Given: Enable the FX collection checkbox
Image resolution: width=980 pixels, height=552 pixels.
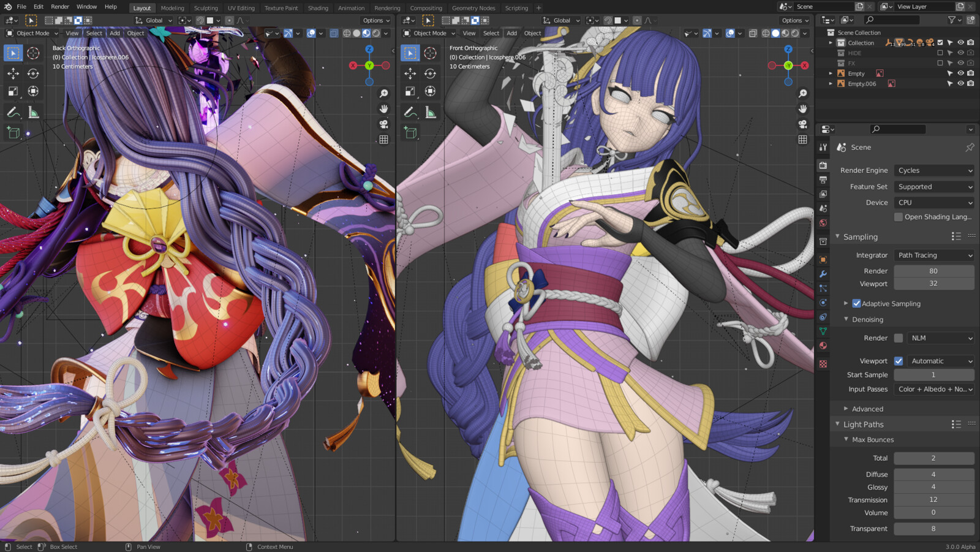Looking at the screenshot, I should tap(940, 63).
